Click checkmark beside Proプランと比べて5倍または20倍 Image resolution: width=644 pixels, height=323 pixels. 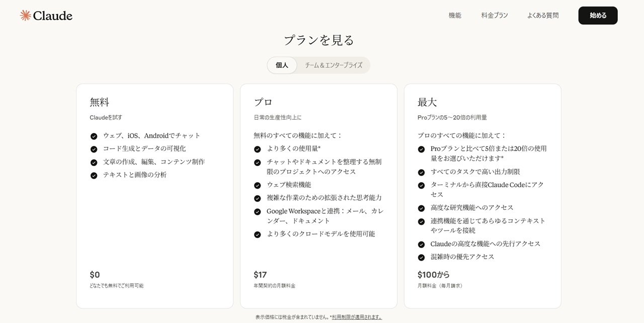pyautogui.click(x=421, y=149)
